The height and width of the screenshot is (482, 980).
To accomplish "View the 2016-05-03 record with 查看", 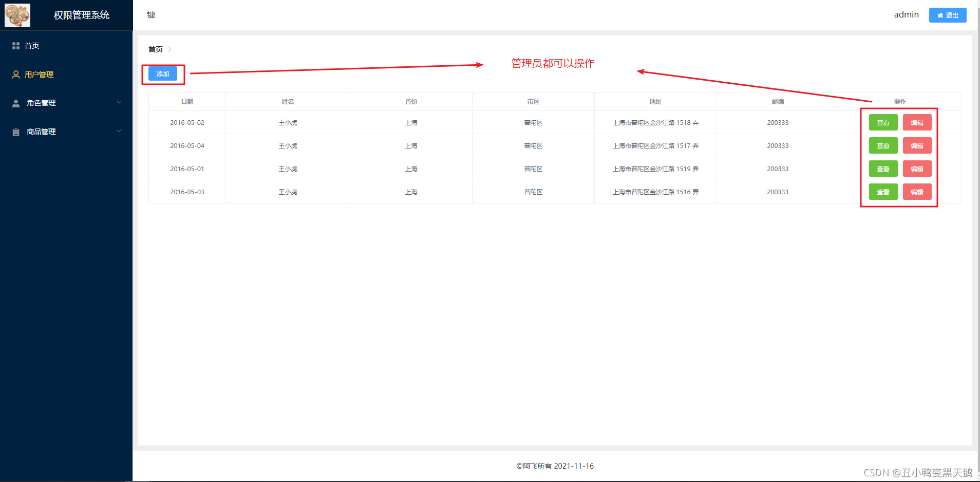I will [x=883, y=192].
